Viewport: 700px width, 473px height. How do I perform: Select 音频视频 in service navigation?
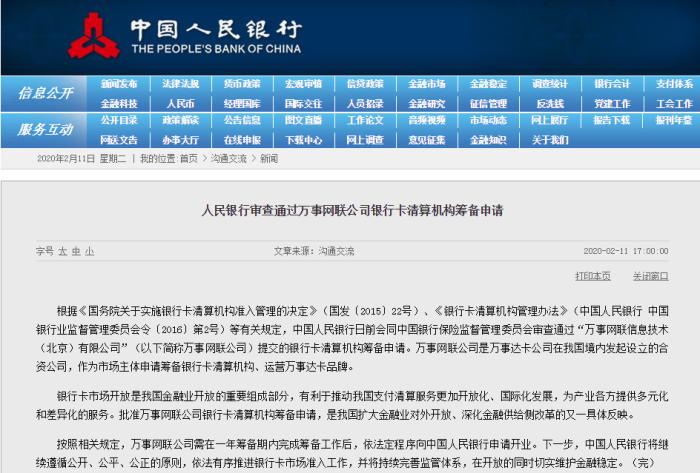427,120
